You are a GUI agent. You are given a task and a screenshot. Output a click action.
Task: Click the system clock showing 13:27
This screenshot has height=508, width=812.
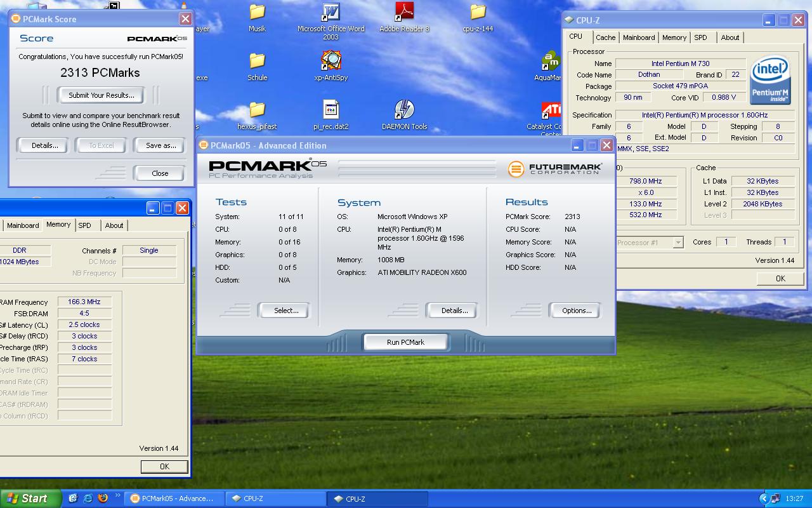coord(794,498)
